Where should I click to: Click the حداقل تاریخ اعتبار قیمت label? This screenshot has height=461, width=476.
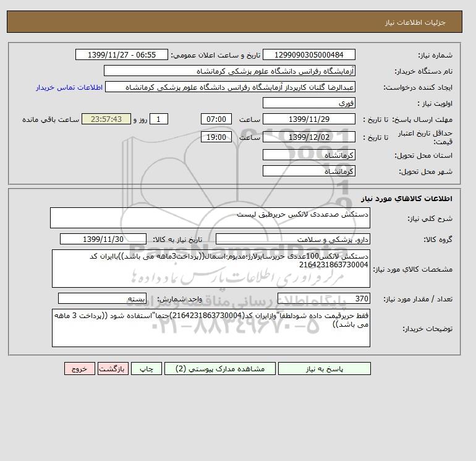[x=425, y=137]
